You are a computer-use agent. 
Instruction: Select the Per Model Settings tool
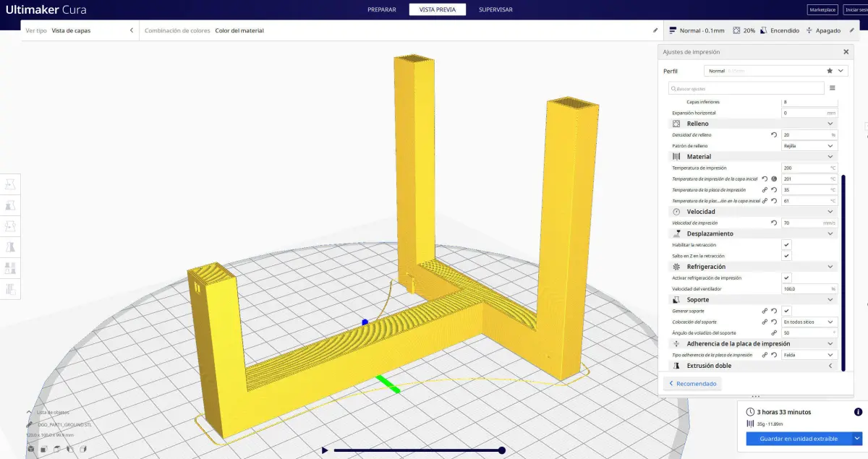point(10,269)
